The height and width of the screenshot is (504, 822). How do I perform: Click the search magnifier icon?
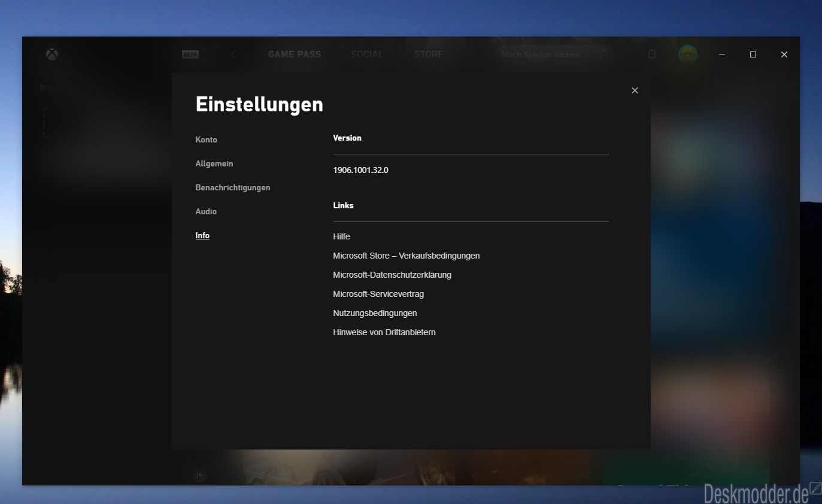603,54
